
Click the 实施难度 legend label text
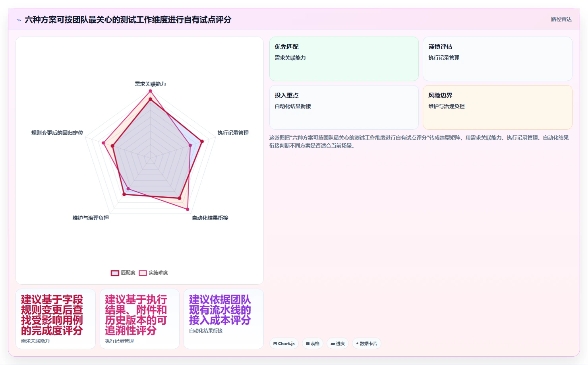click(x=158, y=273)
